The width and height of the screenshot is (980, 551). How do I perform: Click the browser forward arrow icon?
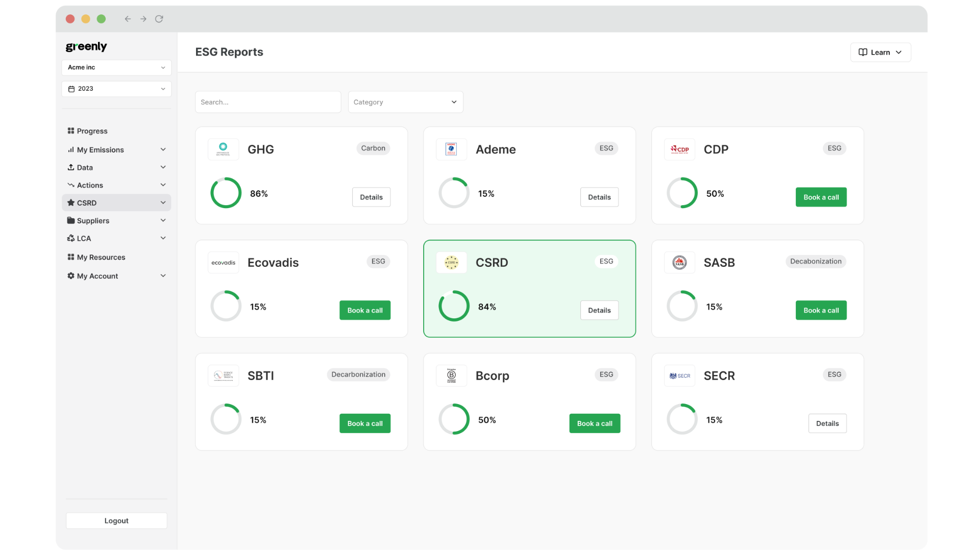click(x=143, y=19)
